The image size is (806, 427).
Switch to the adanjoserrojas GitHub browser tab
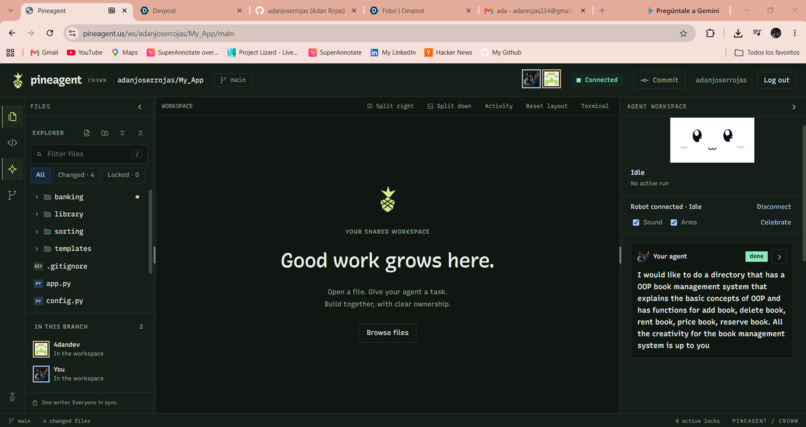(x=306, y=10)
